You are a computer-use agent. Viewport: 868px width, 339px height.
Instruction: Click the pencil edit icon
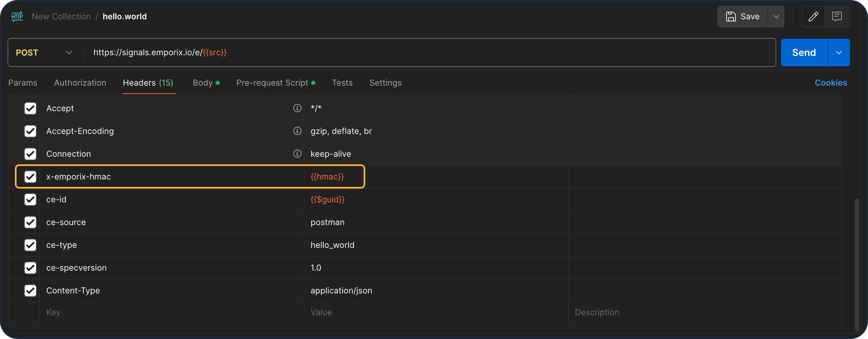pyautogui.click(x=813, y=16)
